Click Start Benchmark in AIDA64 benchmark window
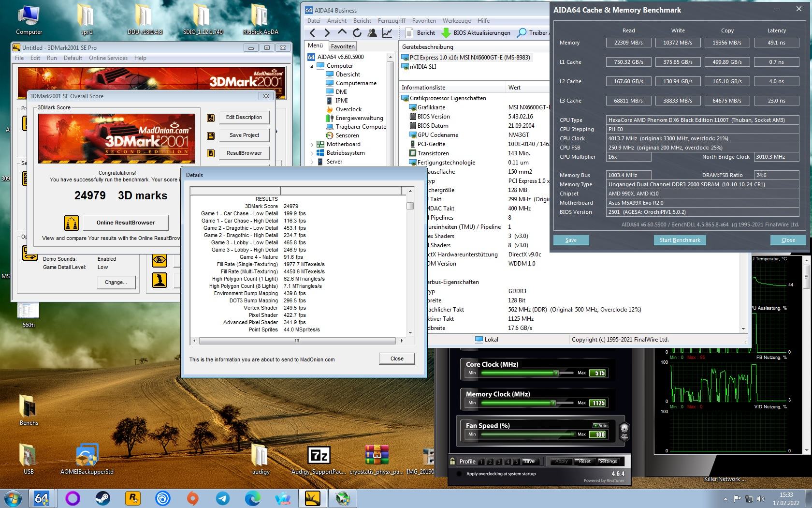This screenshot has width=812, height=508. pos(680,240)
